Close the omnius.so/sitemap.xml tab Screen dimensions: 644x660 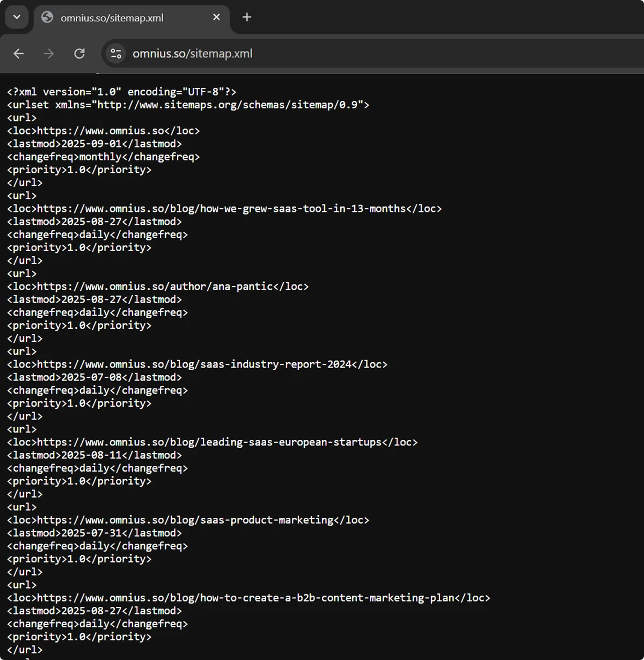[216, 17]
